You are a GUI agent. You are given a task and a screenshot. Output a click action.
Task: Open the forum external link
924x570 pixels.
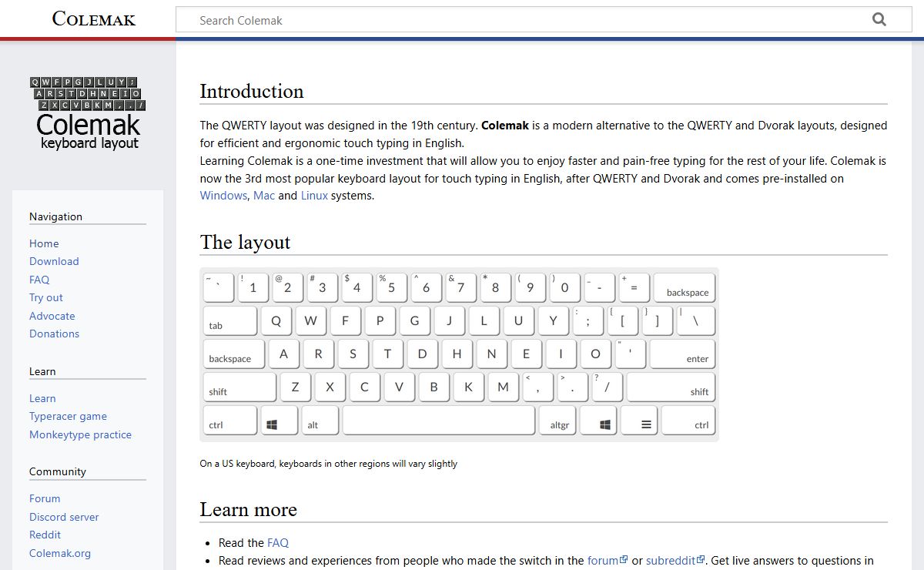click(608, 561)
